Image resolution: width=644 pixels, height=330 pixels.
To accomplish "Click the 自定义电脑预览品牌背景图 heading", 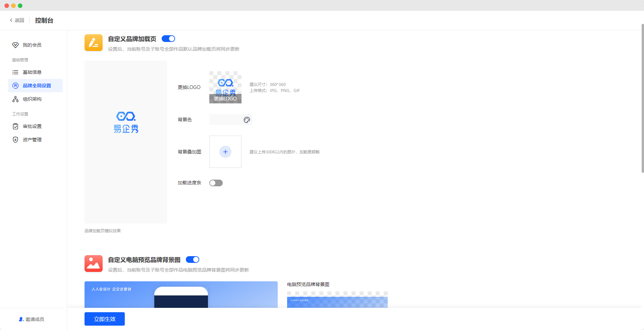I will (x=144, y=260).
